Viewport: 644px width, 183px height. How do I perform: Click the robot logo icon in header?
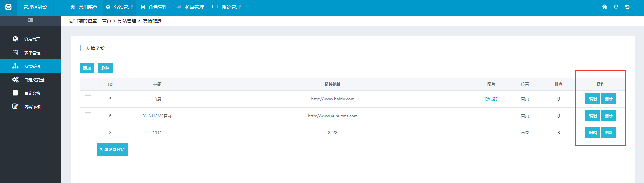[8, 7]
